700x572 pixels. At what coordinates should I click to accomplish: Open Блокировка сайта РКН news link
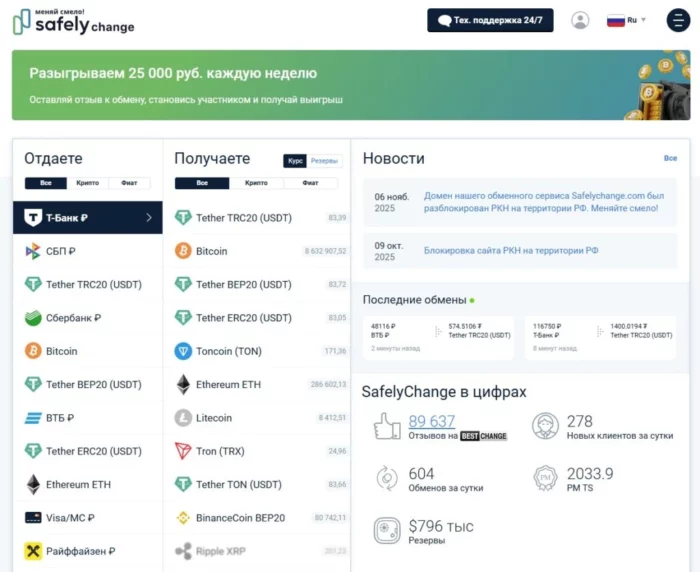[511, 251]
